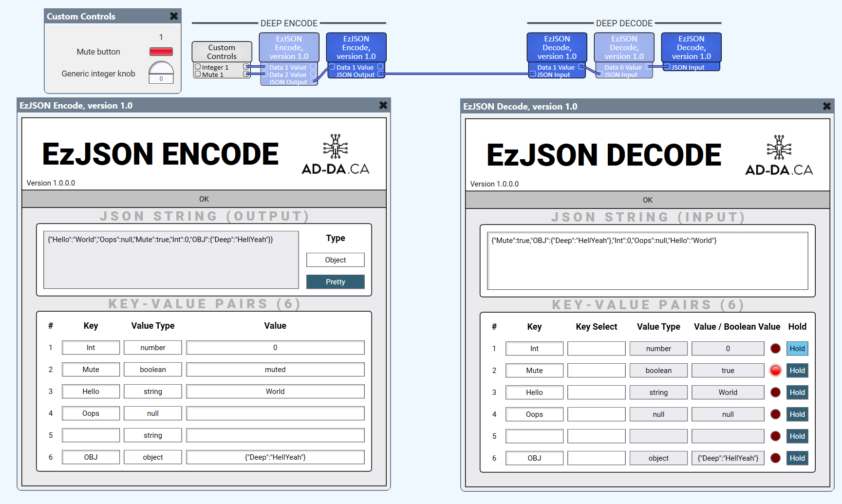Open value type dropdown for Mute in Encode

tap(152, 370)
